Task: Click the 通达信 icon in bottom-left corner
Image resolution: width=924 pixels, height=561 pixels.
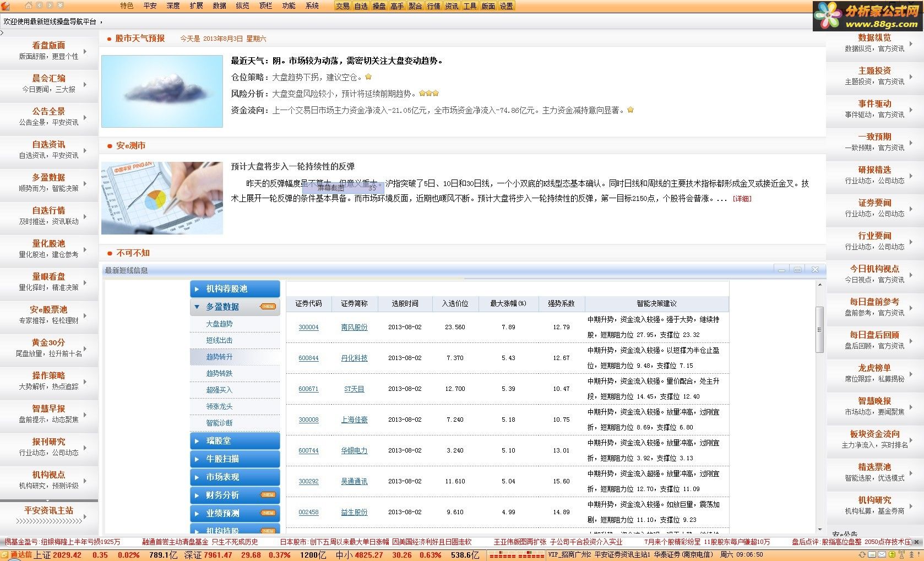Action: click(x=5, y=555)
